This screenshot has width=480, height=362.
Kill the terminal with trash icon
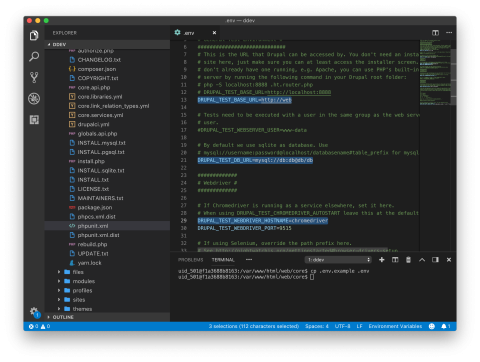tap(408, 260)
